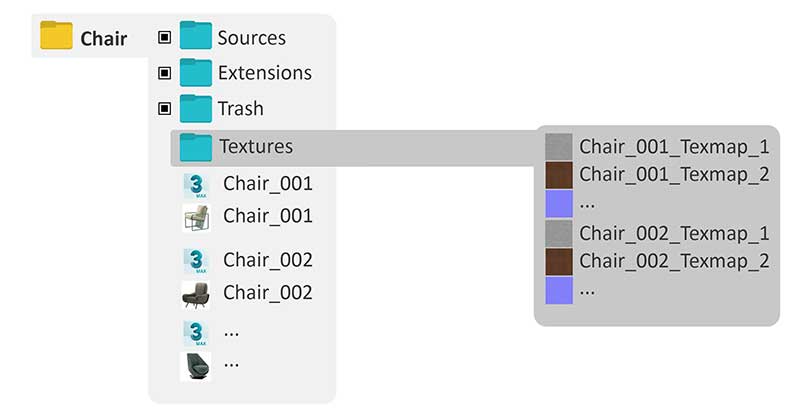Open the Extensions folder icon
800x420 pixels.
point(196,72)
